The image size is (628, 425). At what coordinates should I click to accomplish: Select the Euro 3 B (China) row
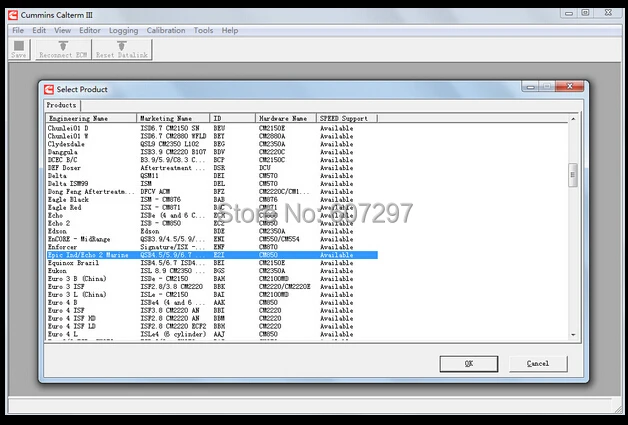coord(212,279)
